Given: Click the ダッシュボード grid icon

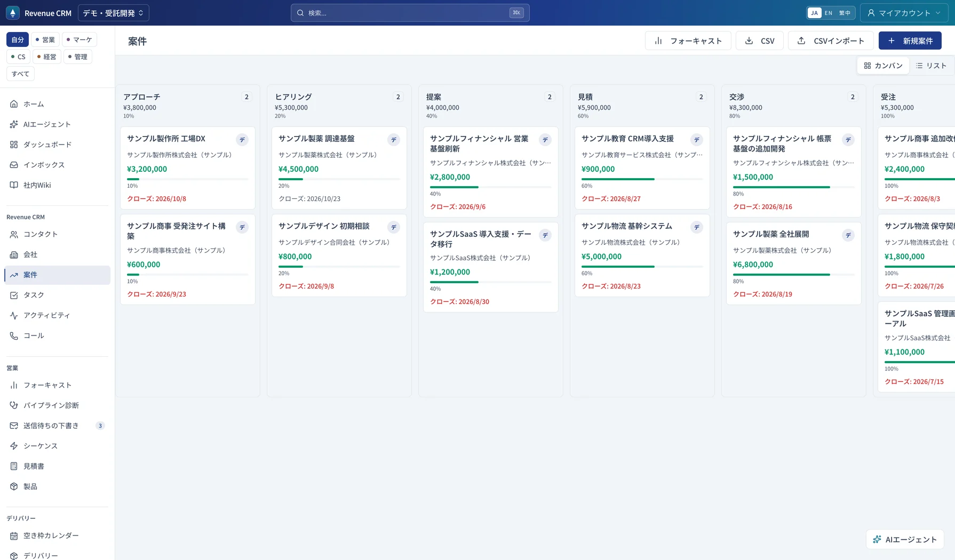Looking at the screenshot, I should [x=14, y=145].
